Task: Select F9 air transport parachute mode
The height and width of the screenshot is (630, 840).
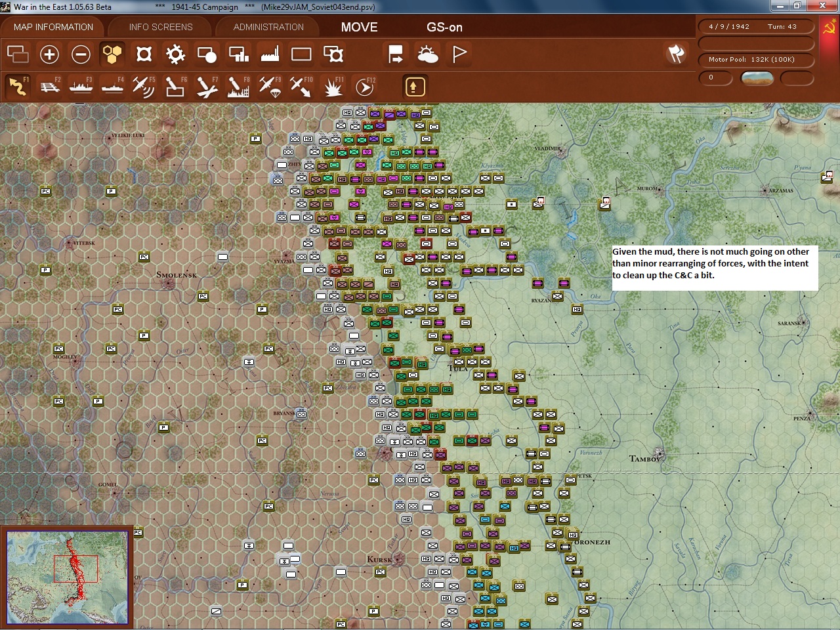Action: (270, 87)
